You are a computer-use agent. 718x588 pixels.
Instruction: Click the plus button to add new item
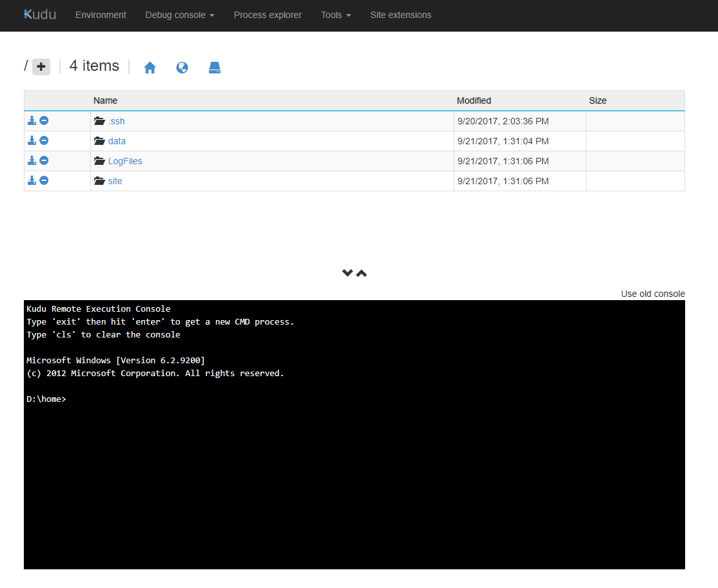(x=41, y=66)
